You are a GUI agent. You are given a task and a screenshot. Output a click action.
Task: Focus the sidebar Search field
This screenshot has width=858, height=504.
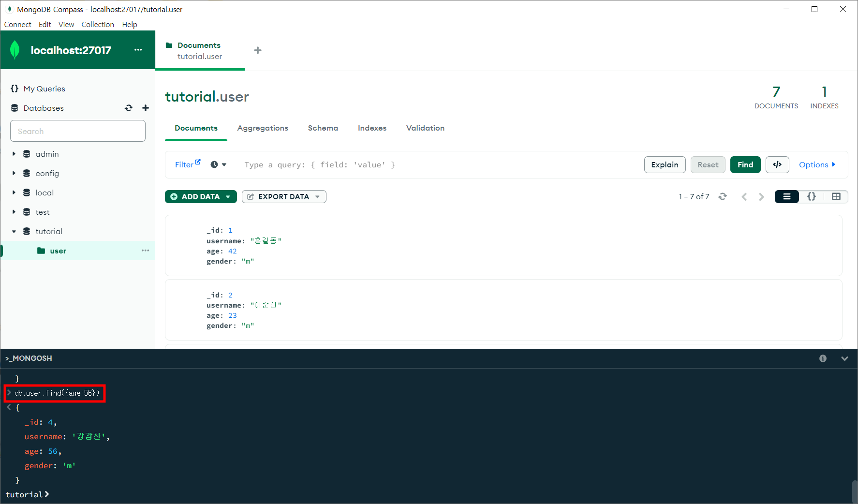pos(78,131)
